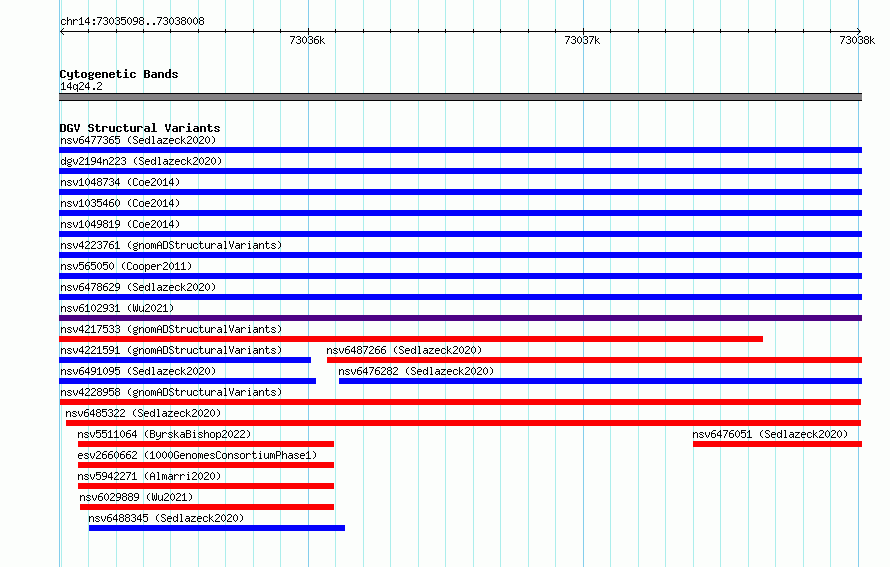Open nsv4223761 (gnomADStructuralVariants) label
The width and height of the screenshot is (890, 567).
(171, 245)
